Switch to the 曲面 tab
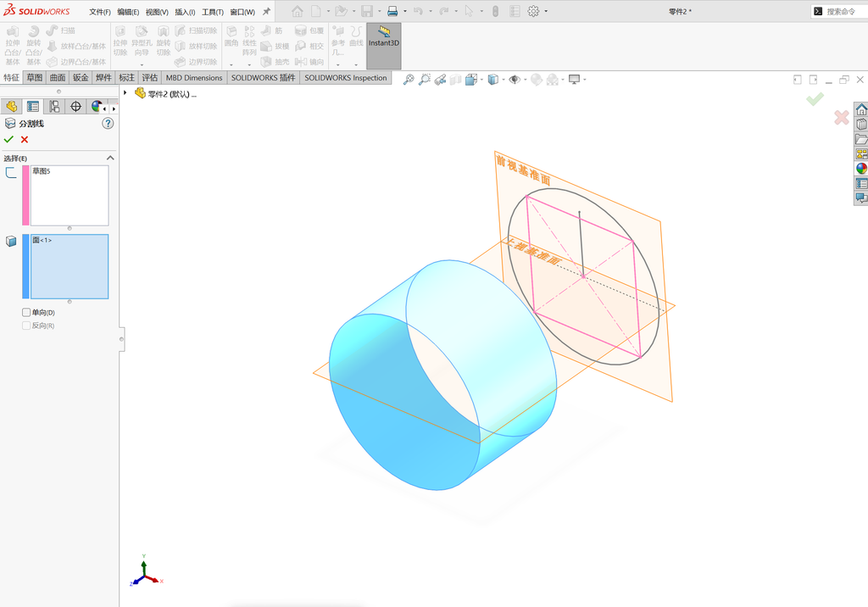 (58, 77)
